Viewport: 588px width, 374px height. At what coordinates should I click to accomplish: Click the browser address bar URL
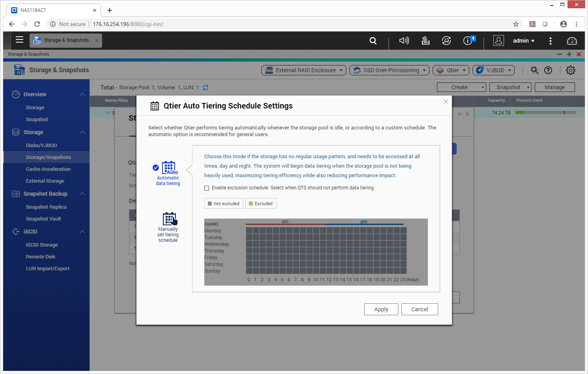coord(128,24)
